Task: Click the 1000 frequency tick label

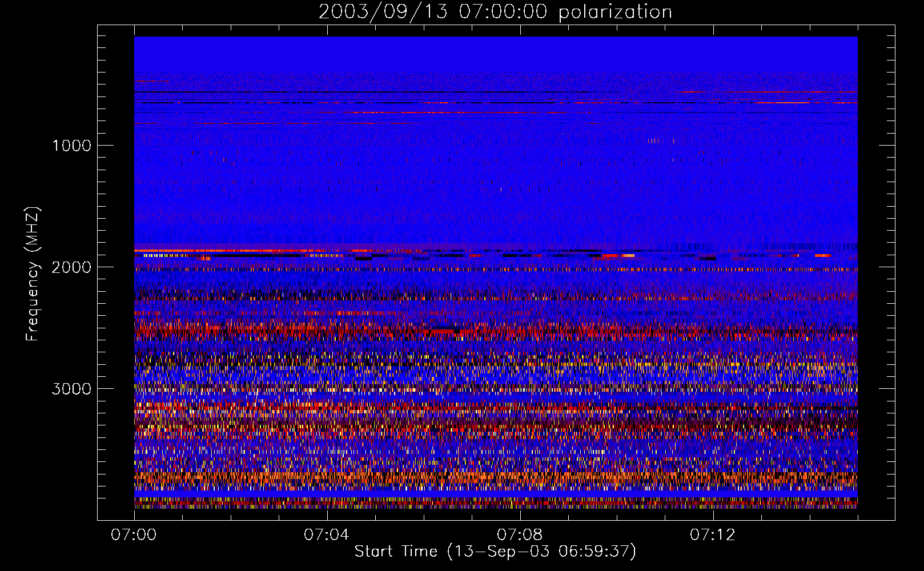Action: pos(71,145)
